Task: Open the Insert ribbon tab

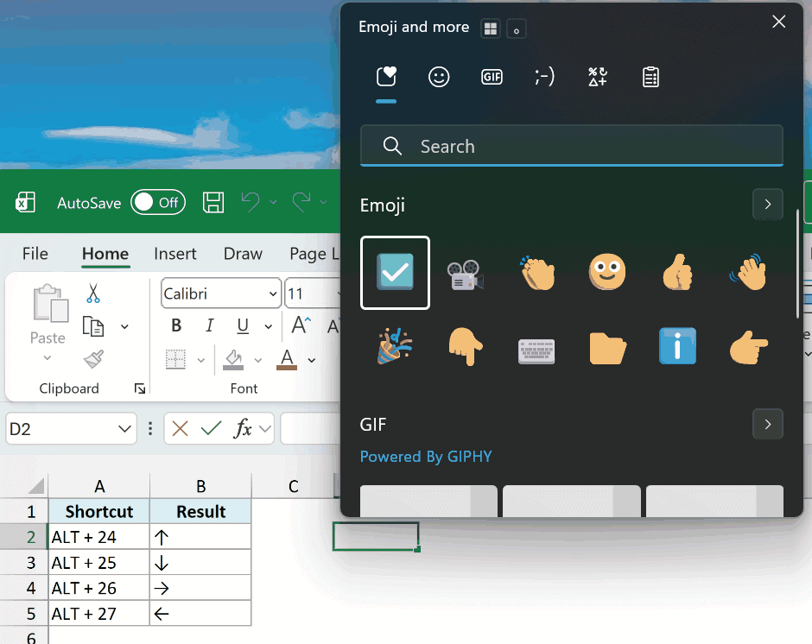Action: click(x=175, y=254)
